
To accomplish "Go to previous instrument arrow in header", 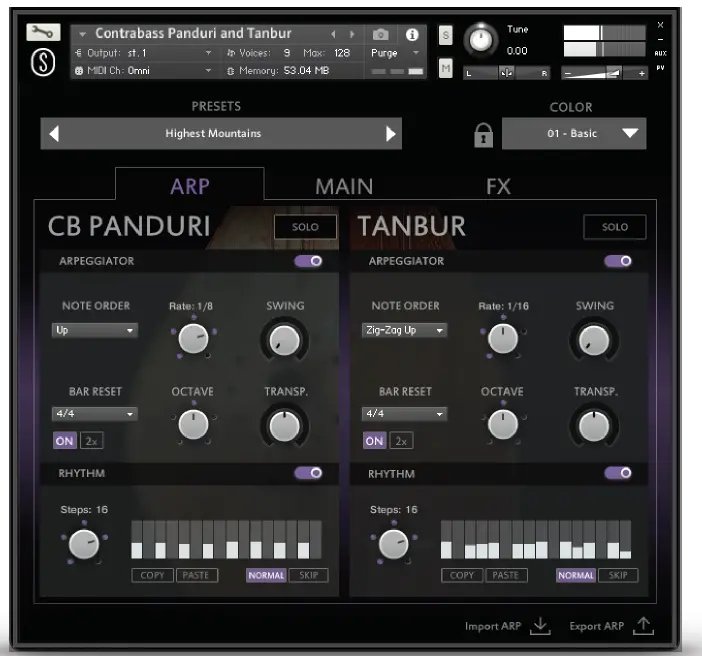I will click(x=333, y=34).
